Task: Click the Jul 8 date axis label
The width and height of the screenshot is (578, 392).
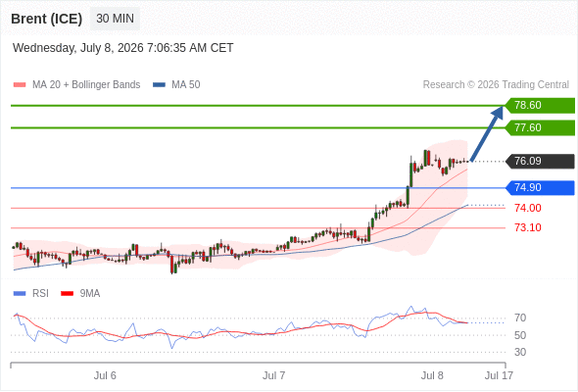Action: pyautogui.click(x=432, y=375)
